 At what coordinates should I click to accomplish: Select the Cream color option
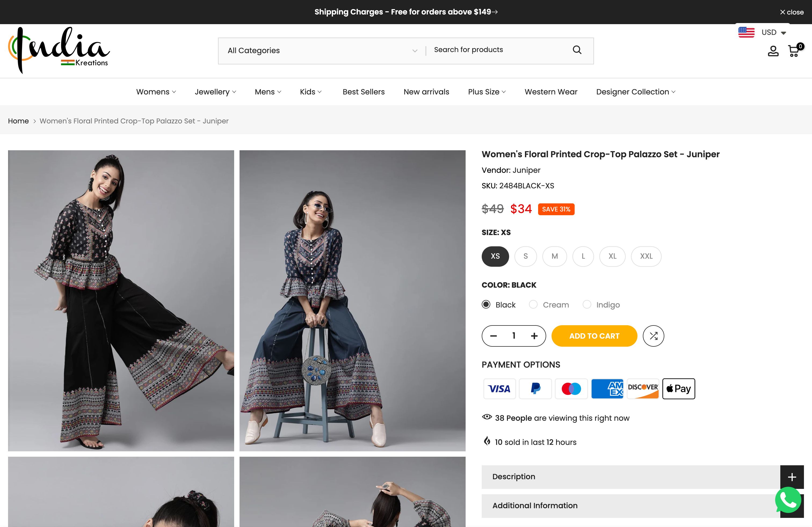[x=533, y=304]
